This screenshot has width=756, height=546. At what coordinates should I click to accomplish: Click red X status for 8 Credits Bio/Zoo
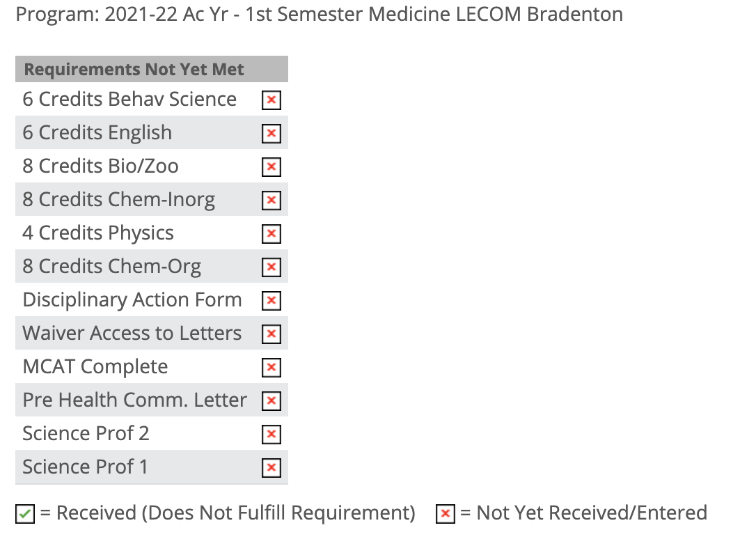click(x=271, y=167)
